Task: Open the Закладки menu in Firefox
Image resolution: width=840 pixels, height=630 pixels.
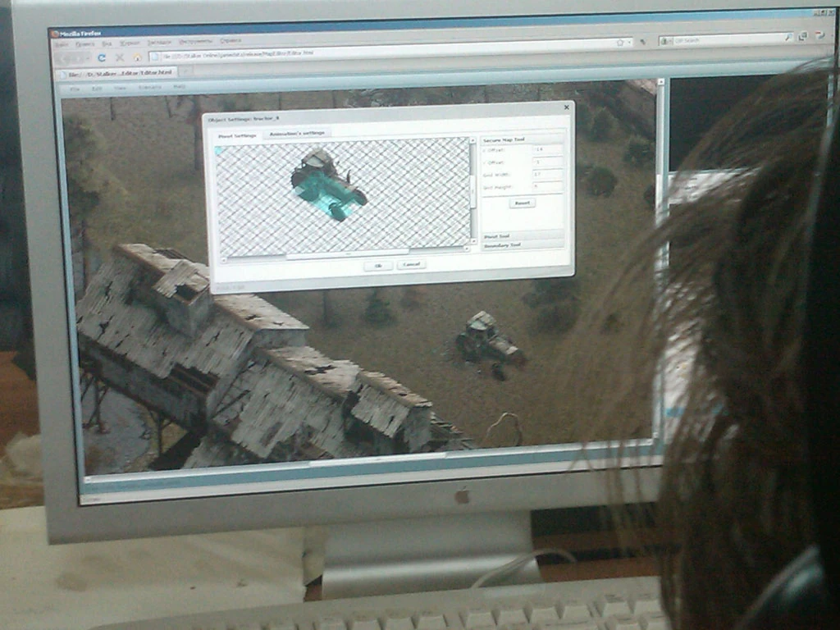Action: coord(159,42)
